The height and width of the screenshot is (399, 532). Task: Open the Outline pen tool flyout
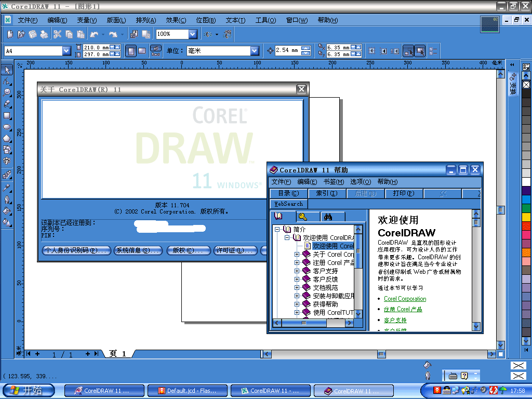7,199
